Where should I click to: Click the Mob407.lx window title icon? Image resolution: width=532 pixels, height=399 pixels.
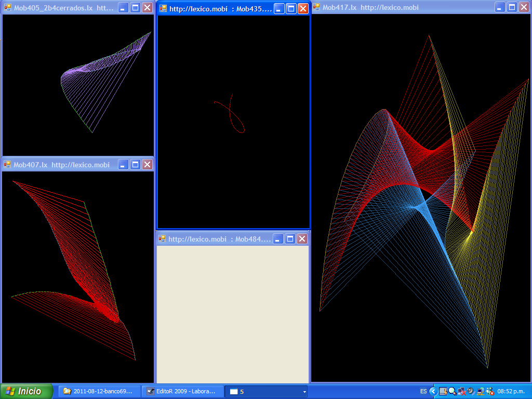coord(7,165)
